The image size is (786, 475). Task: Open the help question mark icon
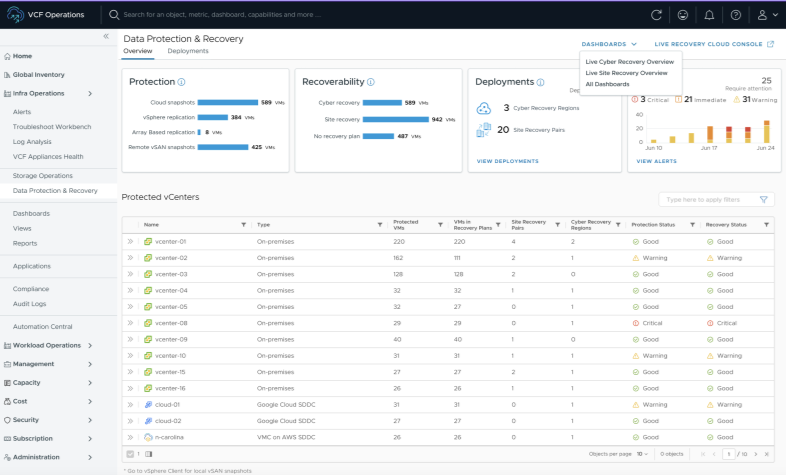pyautogui.click(x=736, y=15)
